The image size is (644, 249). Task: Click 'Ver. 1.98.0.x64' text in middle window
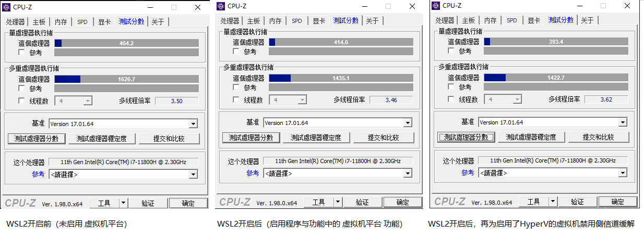click(277, 203)
